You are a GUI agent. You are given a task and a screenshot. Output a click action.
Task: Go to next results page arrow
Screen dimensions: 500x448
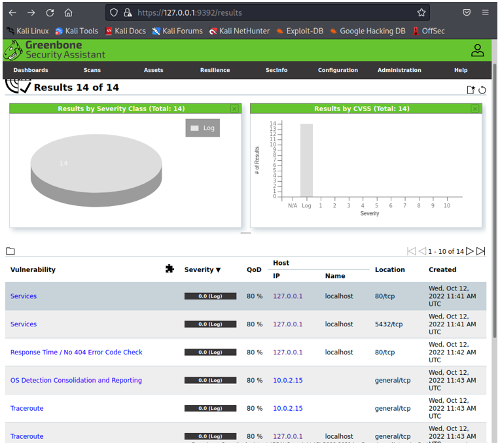(469, 251)
